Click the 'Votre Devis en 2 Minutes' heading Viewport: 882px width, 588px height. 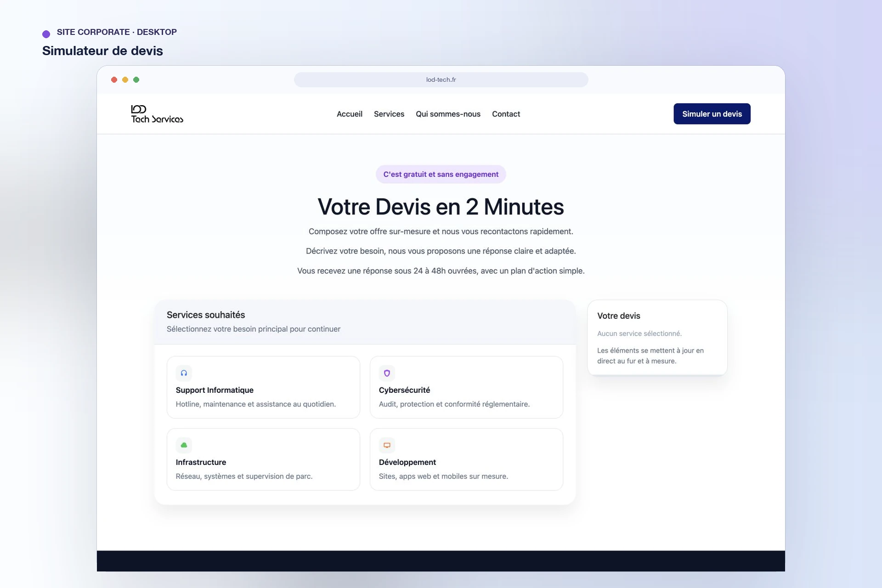coord(441,207)
